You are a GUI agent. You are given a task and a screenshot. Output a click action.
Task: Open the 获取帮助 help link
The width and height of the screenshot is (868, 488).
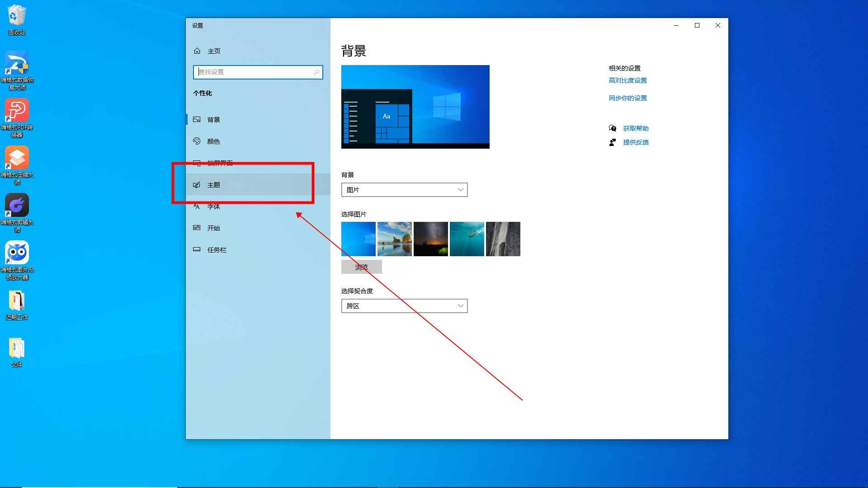tap(635, 128)
